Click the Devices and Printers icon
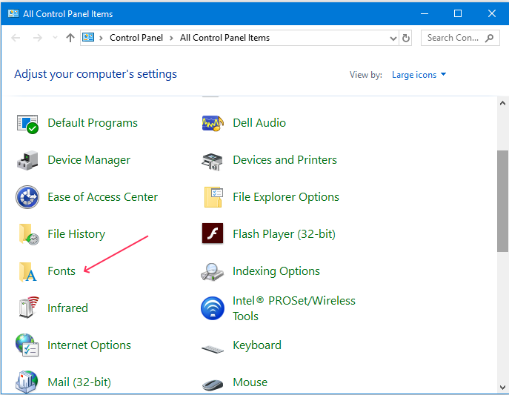Viewport: 509px width, 395px height. pos(212,161)
